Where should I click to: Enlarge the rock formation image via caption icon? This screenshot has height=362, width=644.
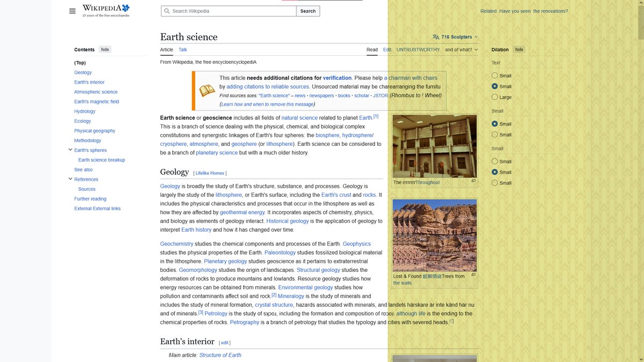point(473,275)
